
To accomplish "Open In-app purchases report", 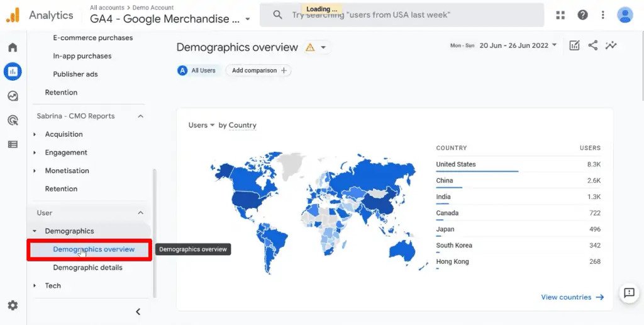I will pyautogui.click(x=82, y=56).
